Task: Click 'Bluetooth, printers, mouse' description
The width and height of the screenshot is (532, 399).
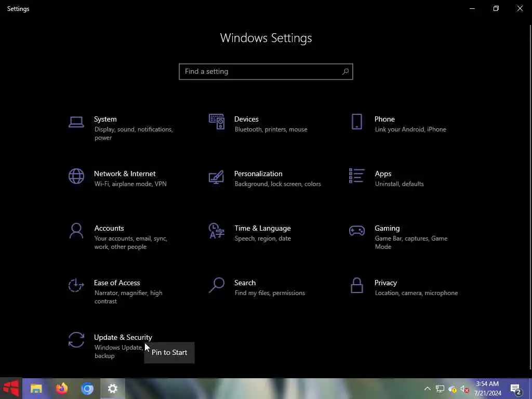Action: [271, 129]
